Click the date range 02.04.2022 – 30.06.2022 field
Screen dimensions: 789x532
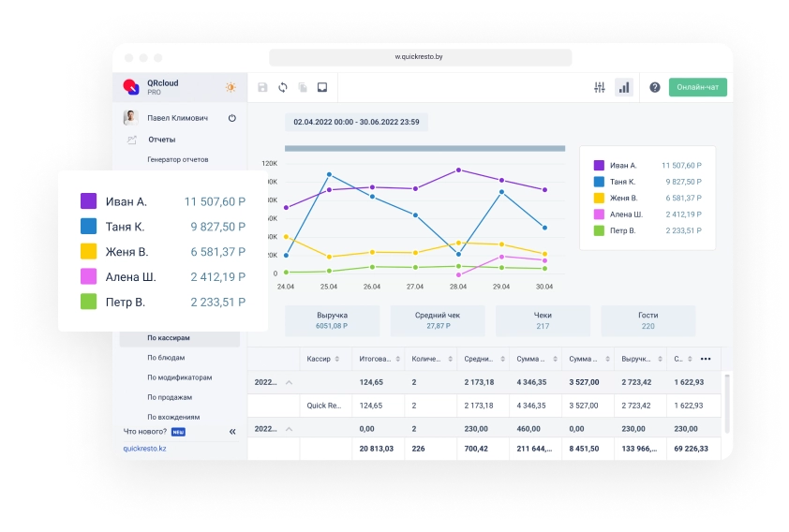[356, 122]
